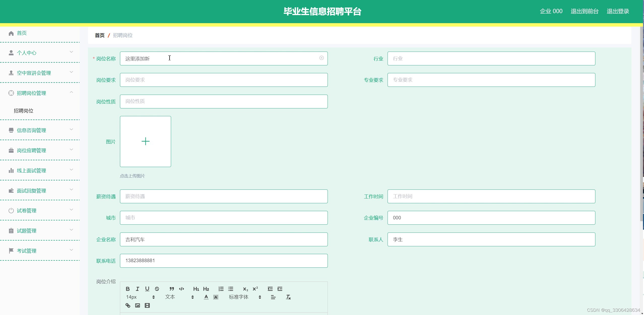This screenshot has height=315, width=644.
Task: Apply Heading 1 style
Action: (x=196, y=289)
